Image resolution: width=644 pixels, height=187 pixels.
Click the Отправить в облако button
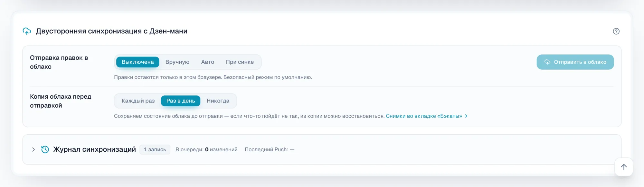point(575,62)
